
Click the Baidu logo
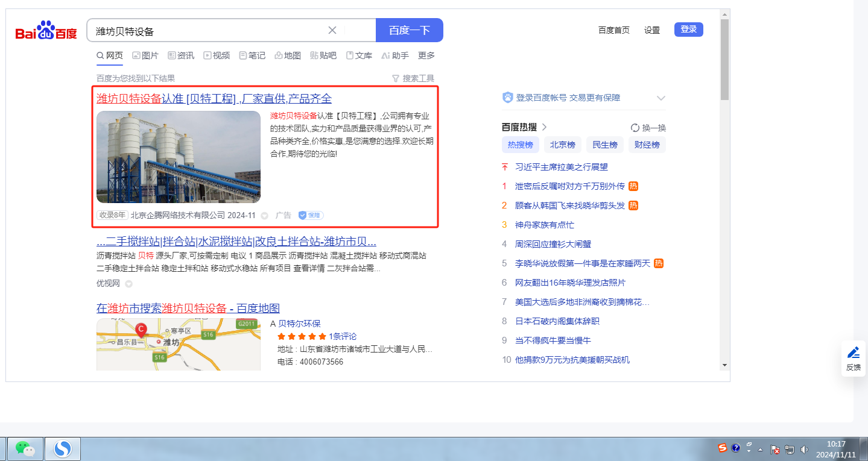click(46, 30)
